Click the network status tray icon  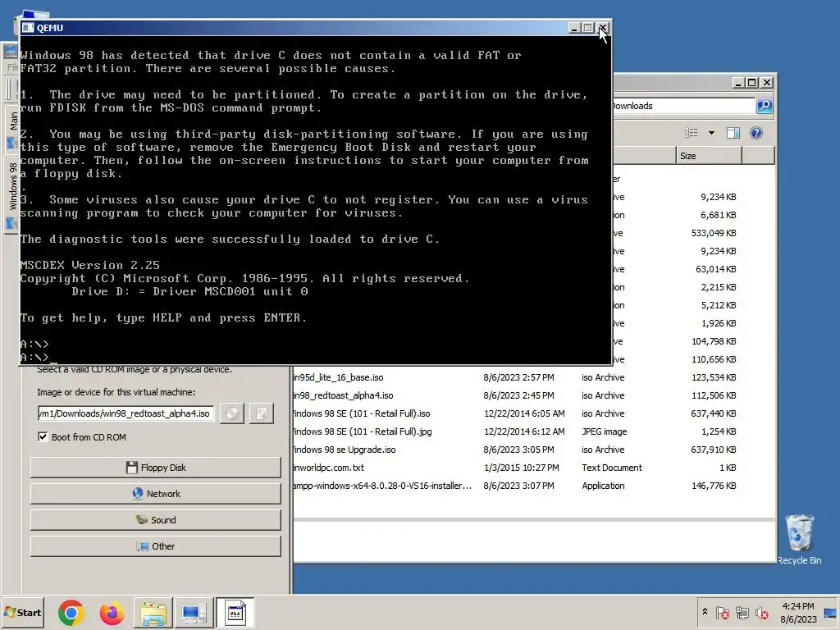[742, 612]
